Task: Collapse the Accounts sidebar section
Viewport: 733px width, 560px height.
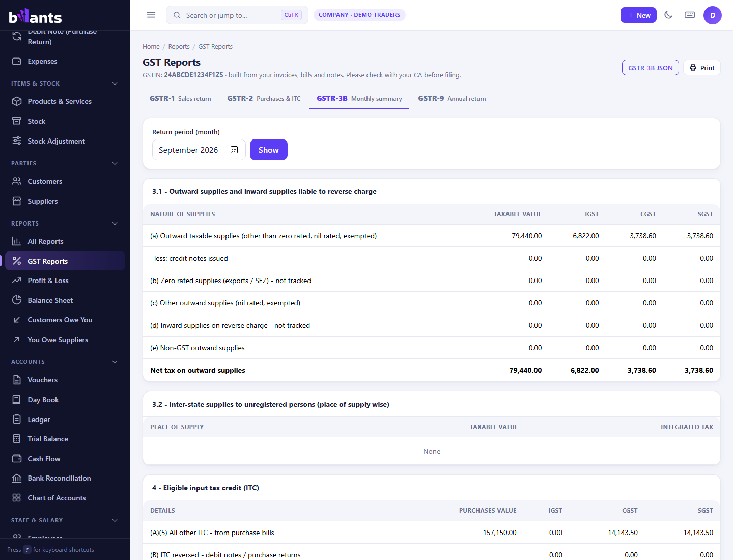Action: click(x=115, y=362)
